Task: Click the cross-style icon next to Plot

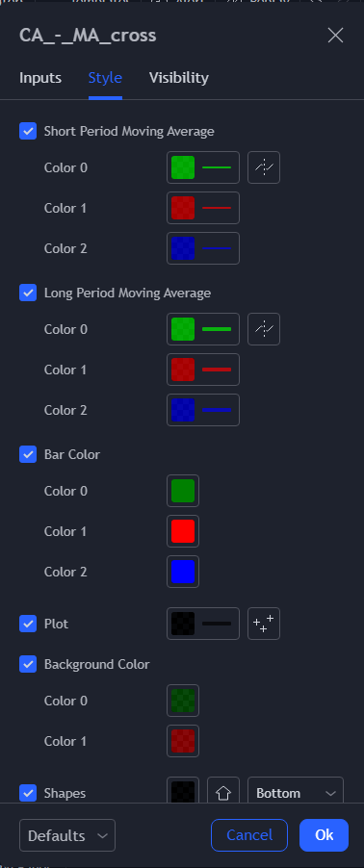Action: coord(264,624)
